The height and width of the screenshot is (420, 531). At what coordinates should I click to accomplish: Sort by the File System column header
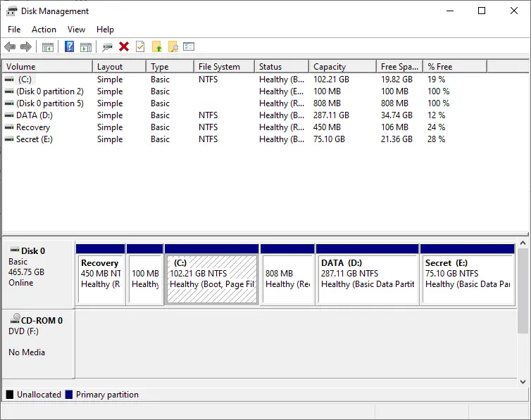pos(225,67)
